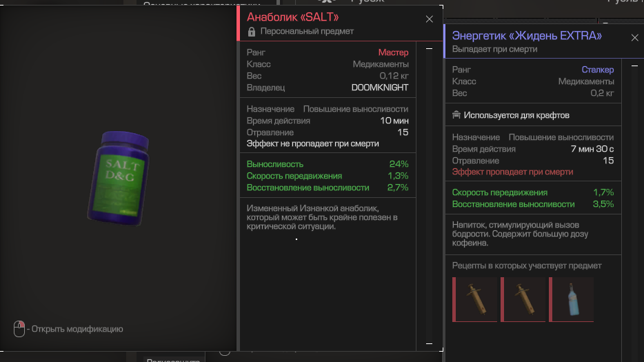This screenshot has height=362, width=644.
Task: Click energy drink speed bonus 1,7%
Action: click(603, 192)
